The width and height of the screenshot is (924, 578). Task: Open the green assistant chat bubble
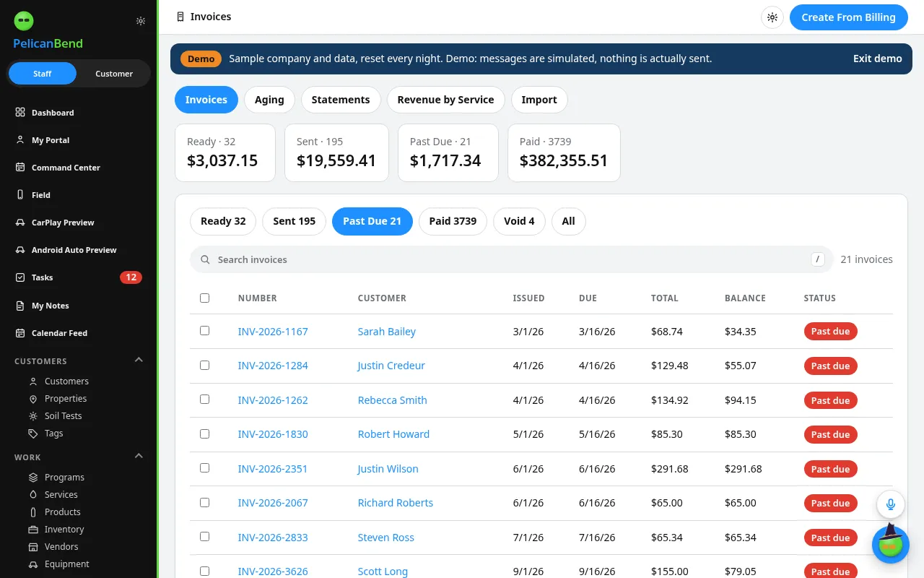(891, 545)
